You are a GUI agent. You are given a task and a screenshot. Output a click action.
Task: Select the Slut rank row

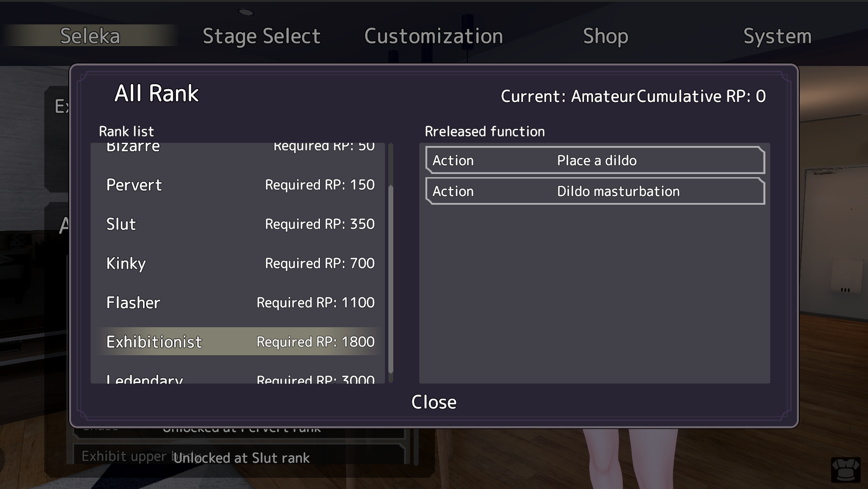tap(240, 224)
